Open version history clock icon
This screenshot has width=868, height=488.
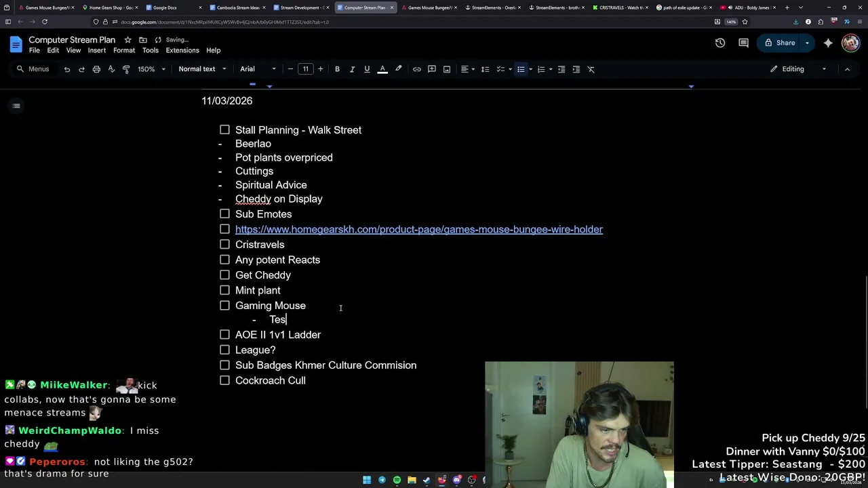(x=720, y=43)
